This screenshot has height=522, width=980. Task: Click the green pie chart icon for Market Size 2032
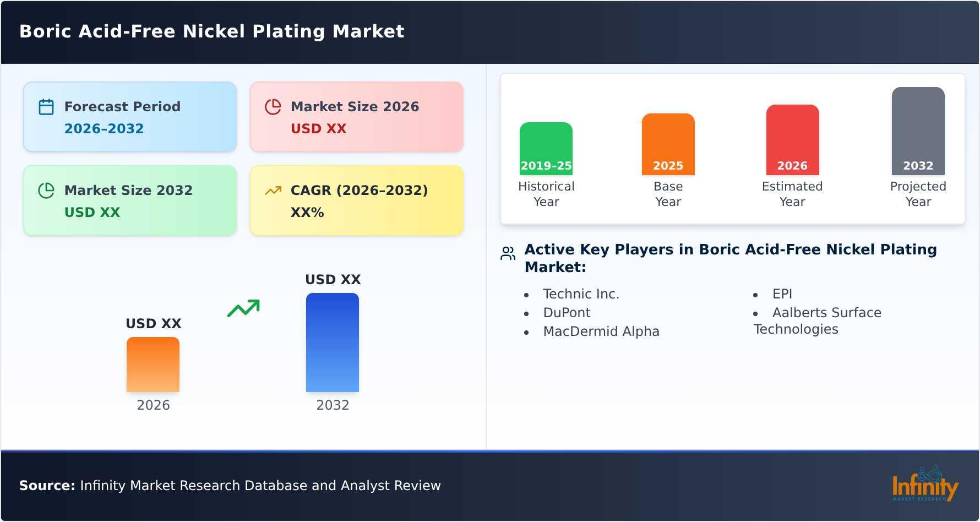(x=46, y=191)
